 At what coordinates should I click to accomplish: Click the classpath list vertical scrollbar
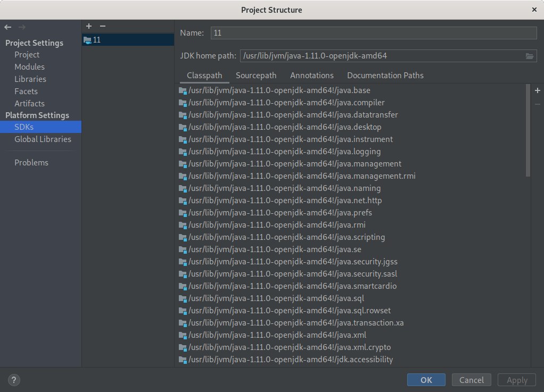point(528,130)
